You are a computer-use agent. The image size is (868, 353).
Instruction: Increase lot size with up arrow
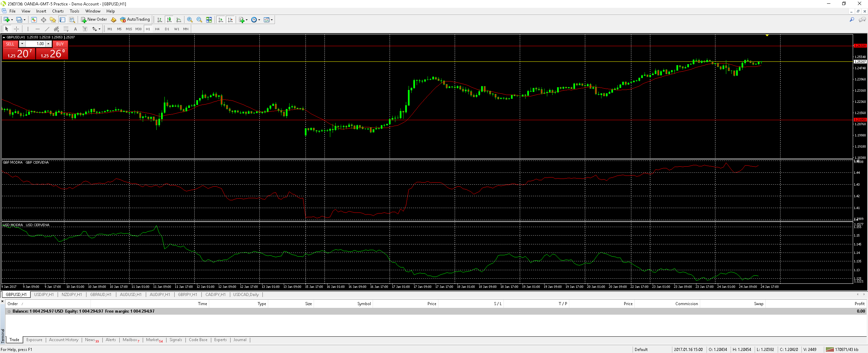[48, 44]
